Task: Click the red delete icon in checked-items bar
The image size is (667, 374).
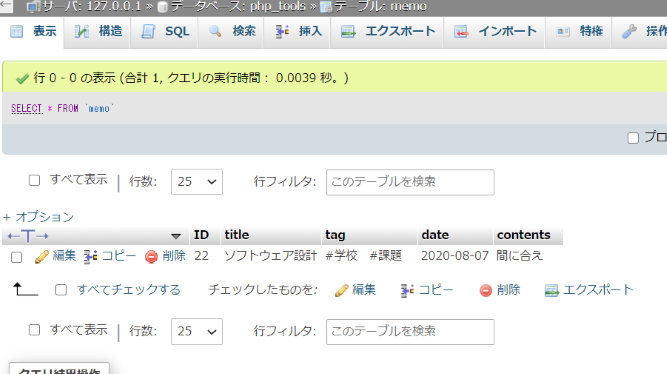Action: pyautogui.click(x=486, y=291)
